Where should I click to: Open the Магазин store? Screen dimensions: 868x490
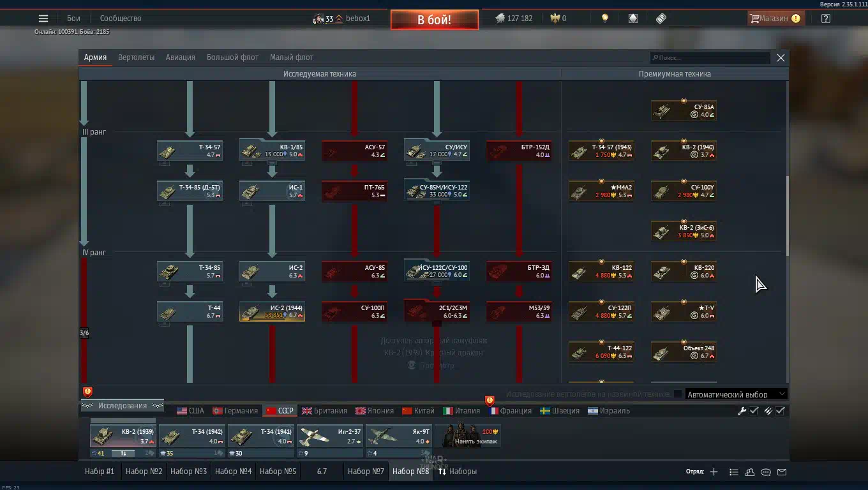click(775, 19)
